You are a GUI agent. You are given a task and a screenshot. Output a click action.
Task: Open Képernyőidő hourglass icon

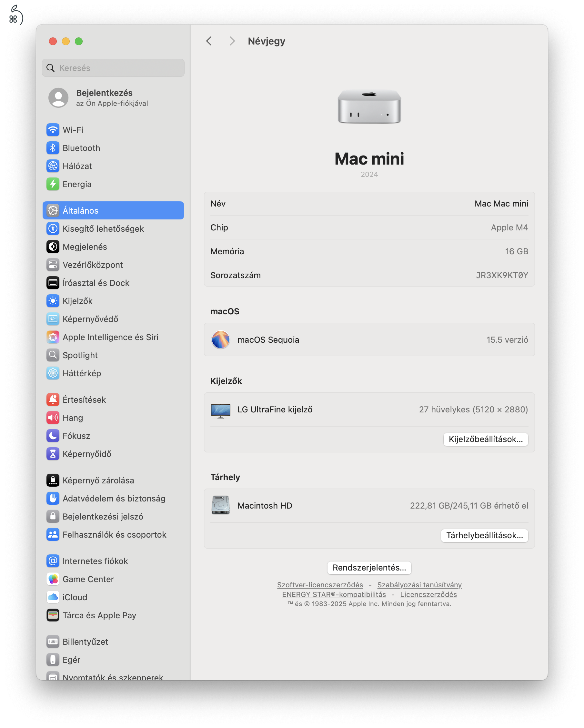(53, 454)
